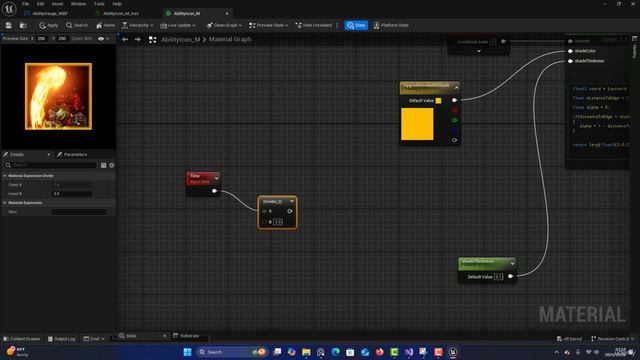Image resolution: width=640 pixels, height=360 pixels.
Task: Apply the material changes
Action: point(49,25)
